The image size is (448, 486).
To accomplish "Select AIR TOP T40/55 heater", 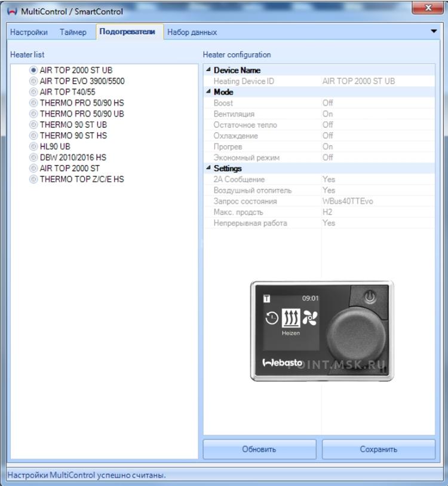I will [62, 91].
